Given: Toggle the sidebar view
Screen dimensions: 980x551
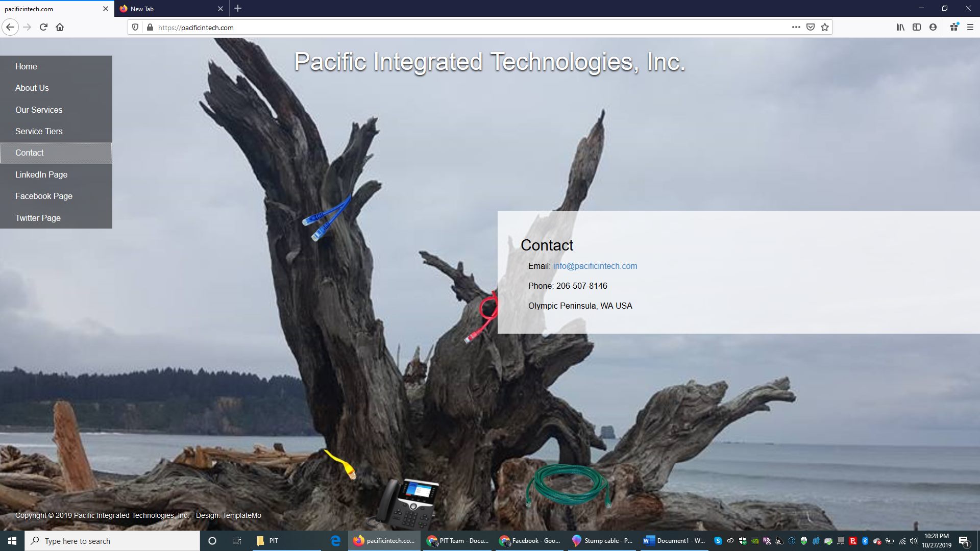Looking at the screenshot, I should (x=917, y=27).
